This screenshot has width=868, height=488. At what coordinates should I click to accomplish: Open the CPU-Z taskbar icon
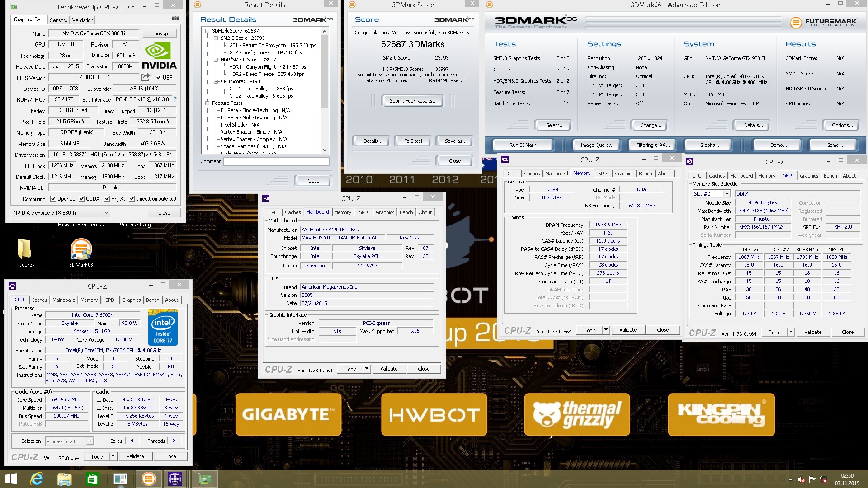click(175, 479)
